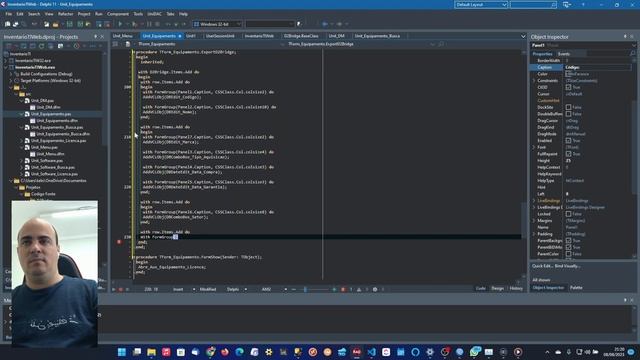Click the gear icon in editor status bar
This screenshot has height=360, width=640.
pos(375,289)
